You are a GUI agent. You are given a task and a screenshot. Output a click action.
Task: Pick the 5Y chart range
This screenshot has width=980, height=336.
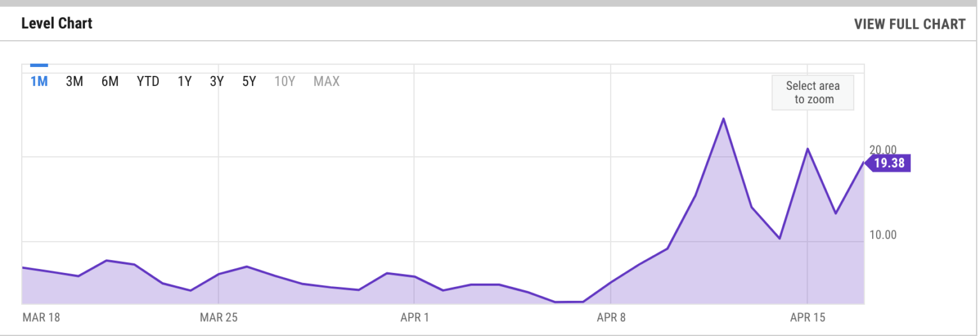click(249, 82)
